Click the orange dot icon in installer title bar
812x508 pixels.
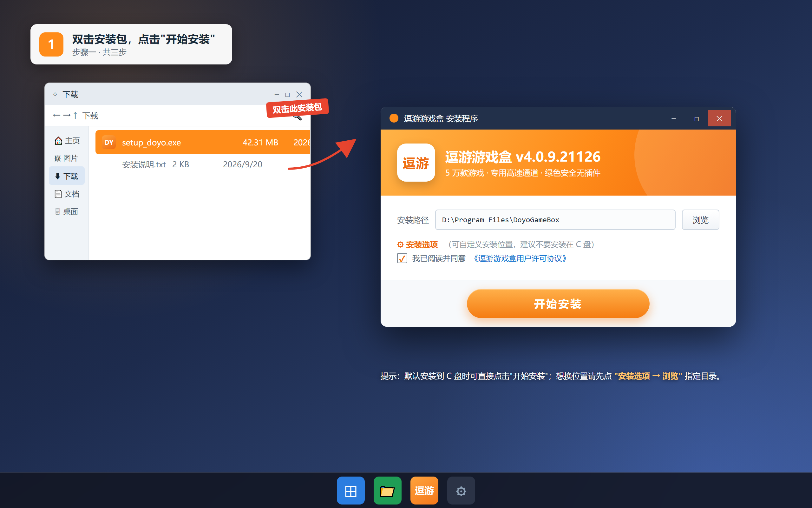coord(394,118)
